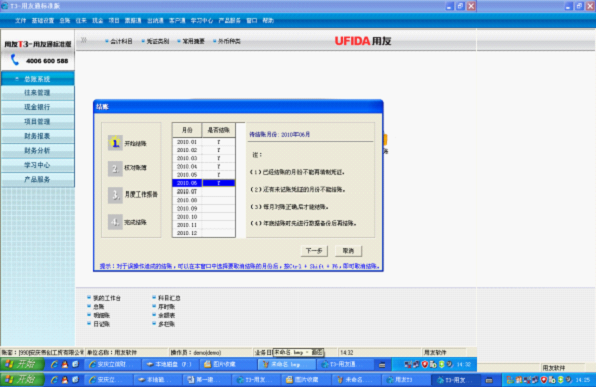The height and width of the screenshot is (387, 596).
Task: Select the 2010.03 month row
Action: point(204,158)
